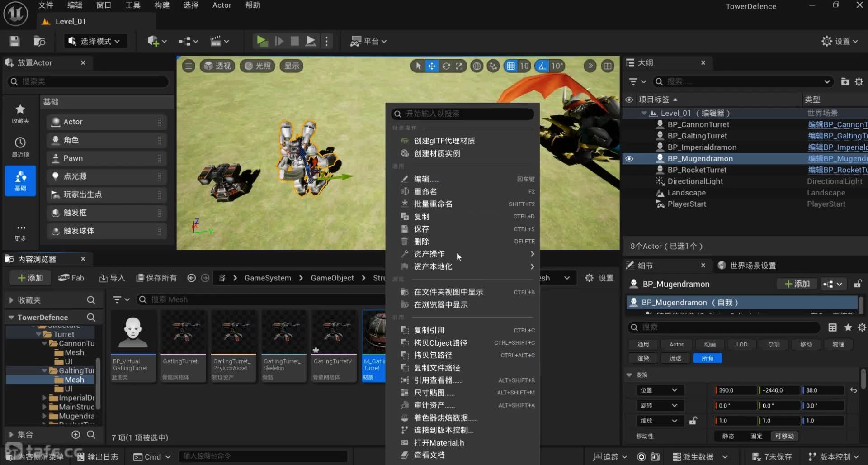This screenshot has height=465, width=868.
Task: Click the reset location arrow icon
Action: [x=853, y=390]
